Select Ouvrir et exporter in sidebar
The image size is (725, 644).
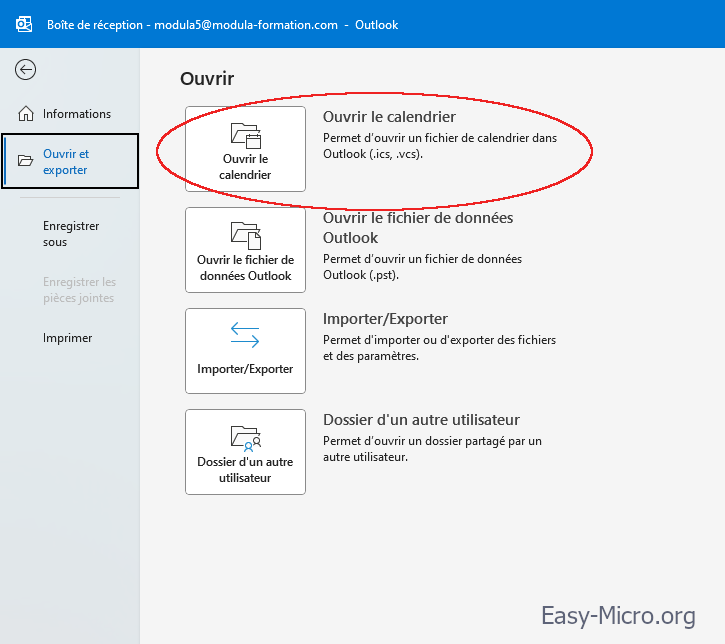(x=70, y=161)
